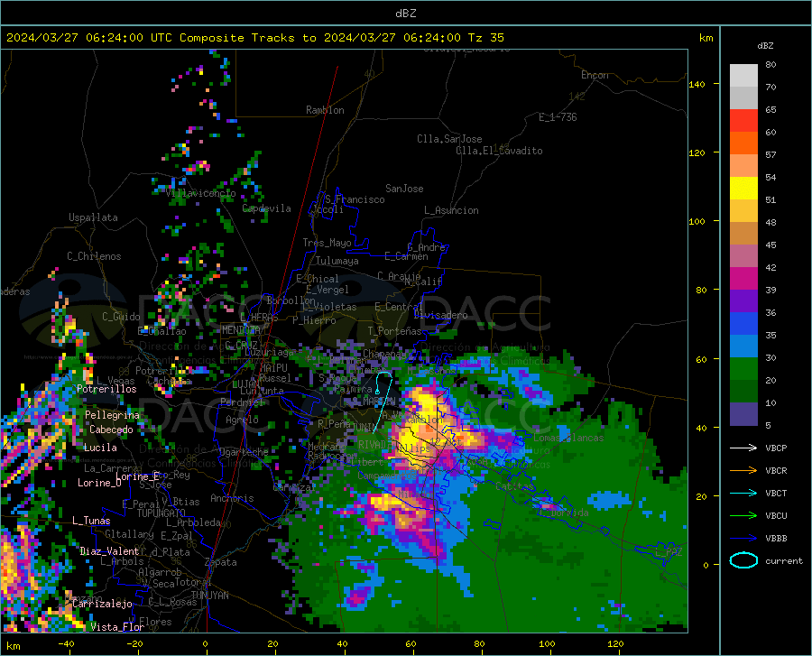Choose the gold 51-48 dBZ legend swatch
The width and height of the screenshot is (812, 656).
click(x=743, y=211)
